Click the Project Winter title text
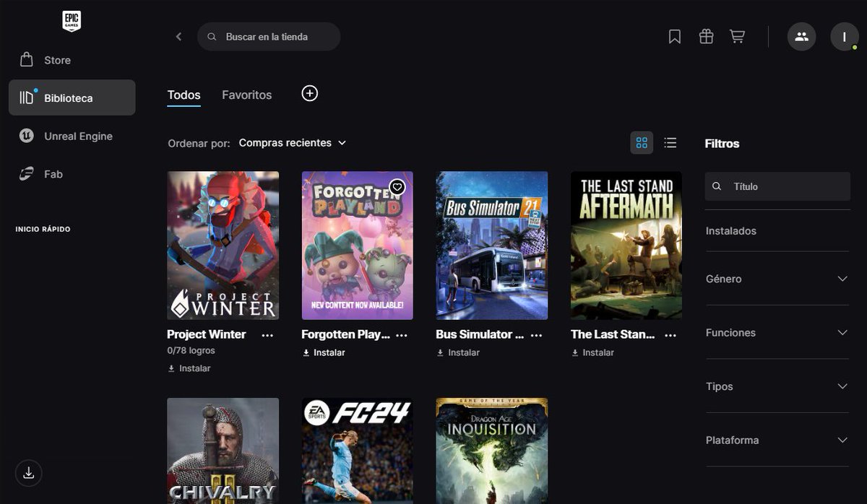Screen dimensions: 867x504 pos(207,334)
